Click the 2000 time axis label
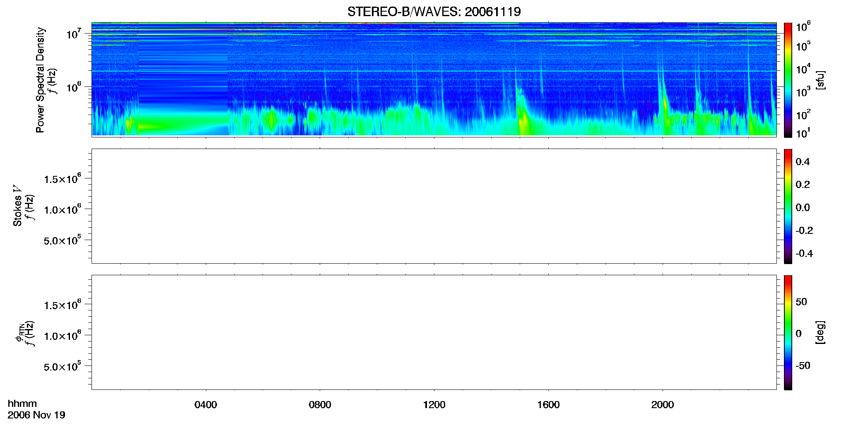This screenshot has width=868, height=447. pos(663,405)
